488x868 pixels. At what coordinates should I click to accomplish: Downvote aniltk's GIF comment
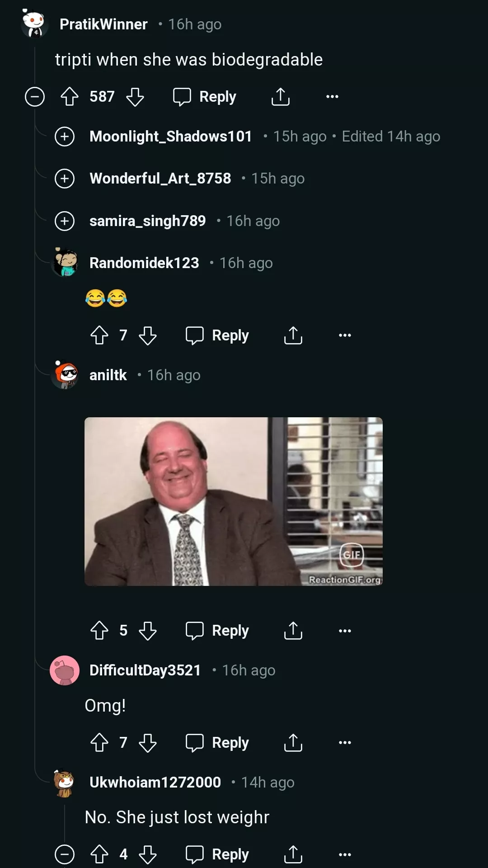(x=148, y=631)
